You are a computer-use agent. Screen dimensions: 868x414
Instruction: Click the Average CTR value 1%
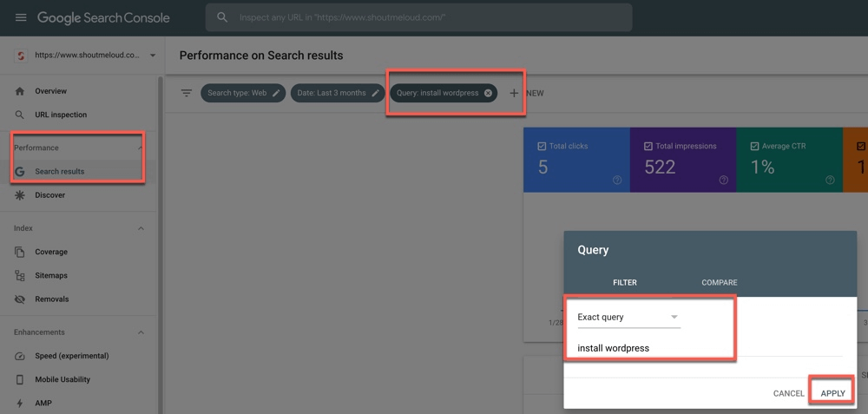point(762,168)
